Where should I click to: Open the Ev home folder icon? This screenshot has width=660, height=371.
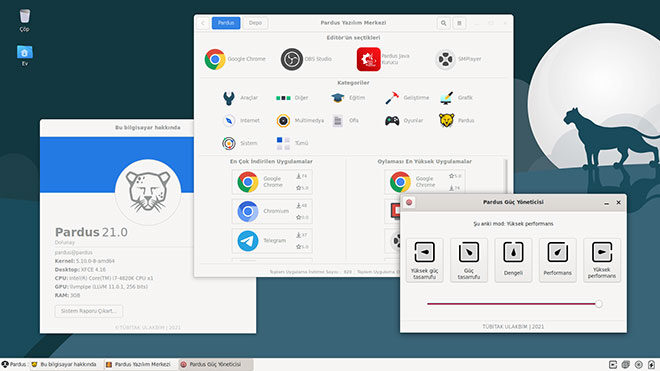click(24, 55)
